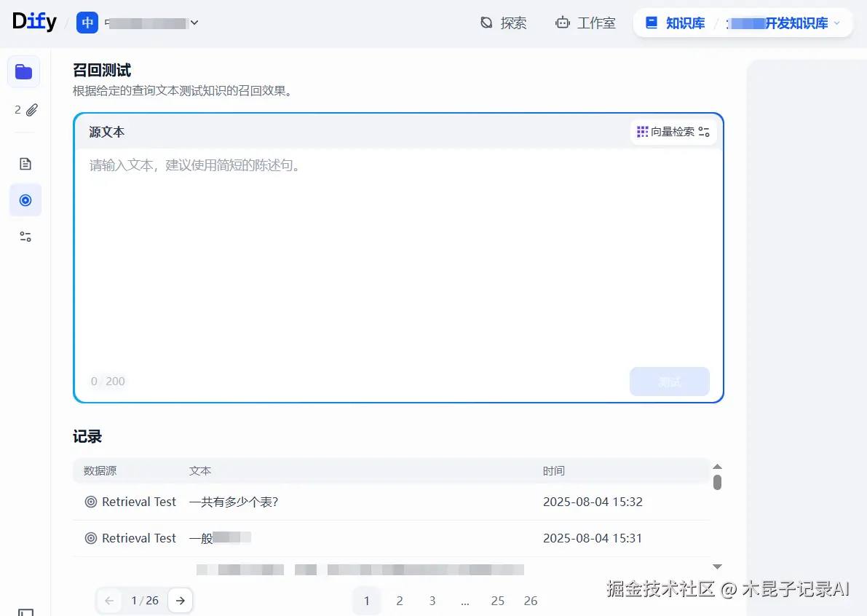Open knowledge base settings via the sliders icon
The image size is (867, 616).
(x=25, y=236)
